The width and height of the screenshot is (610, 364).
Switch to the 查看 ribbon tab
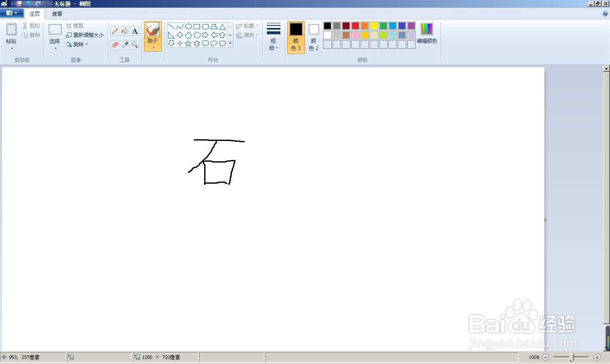(x=57, y=14)
